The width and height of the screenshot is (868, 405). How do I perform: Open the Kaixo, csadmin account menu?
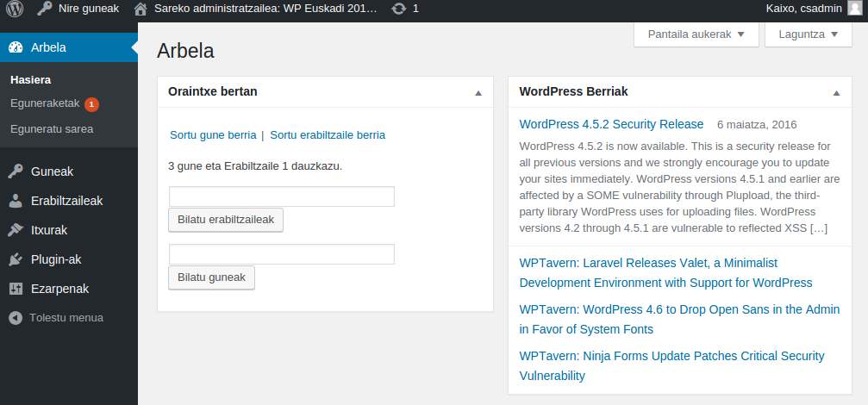pyautogui.click(x=814, y=9)
